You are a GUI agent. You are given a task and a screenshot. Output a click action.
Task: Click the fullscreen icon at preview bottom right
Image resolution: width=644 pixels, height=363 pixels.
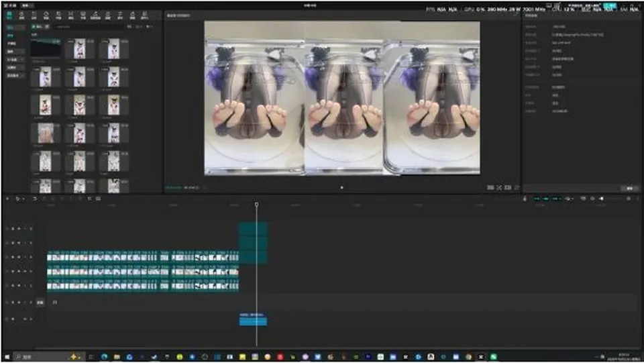pos(517,188)
